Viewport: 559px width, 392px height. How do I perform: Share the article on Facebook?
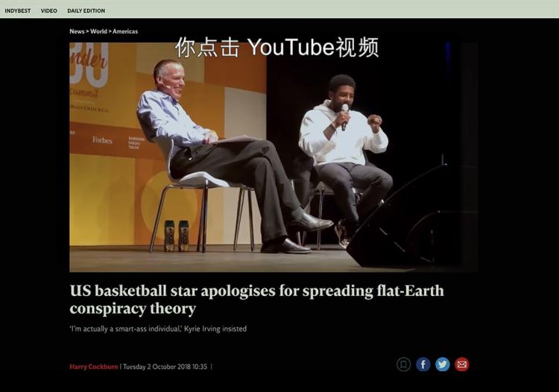point(423,364)
